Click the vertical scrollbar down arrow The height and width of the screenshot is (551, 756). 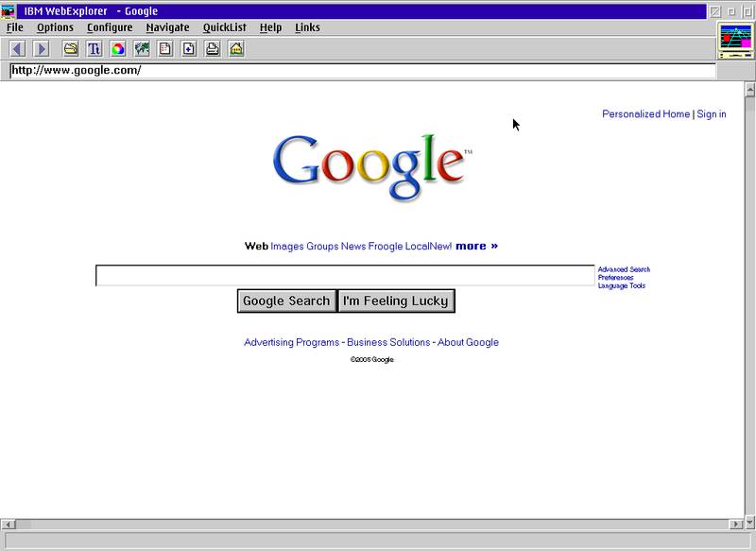tap(749, 522)
